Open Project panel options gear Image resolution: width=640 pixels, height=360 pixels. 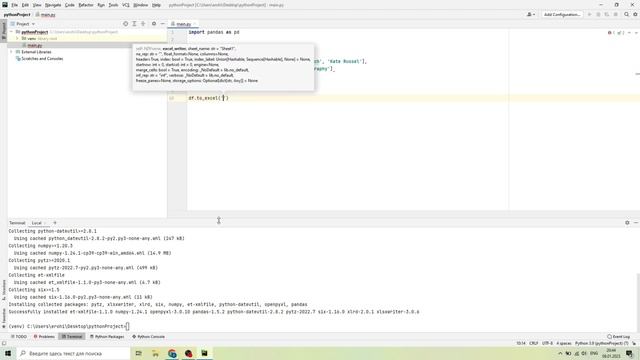(154, 24)
